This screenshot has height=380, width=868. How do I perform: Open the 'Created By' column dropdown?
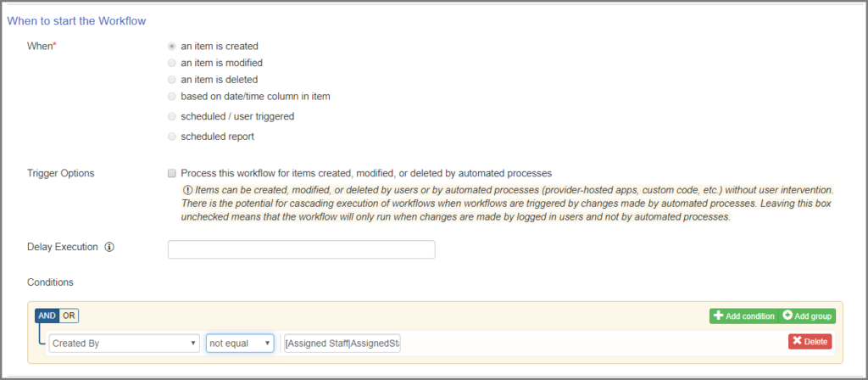coord(125,344)
